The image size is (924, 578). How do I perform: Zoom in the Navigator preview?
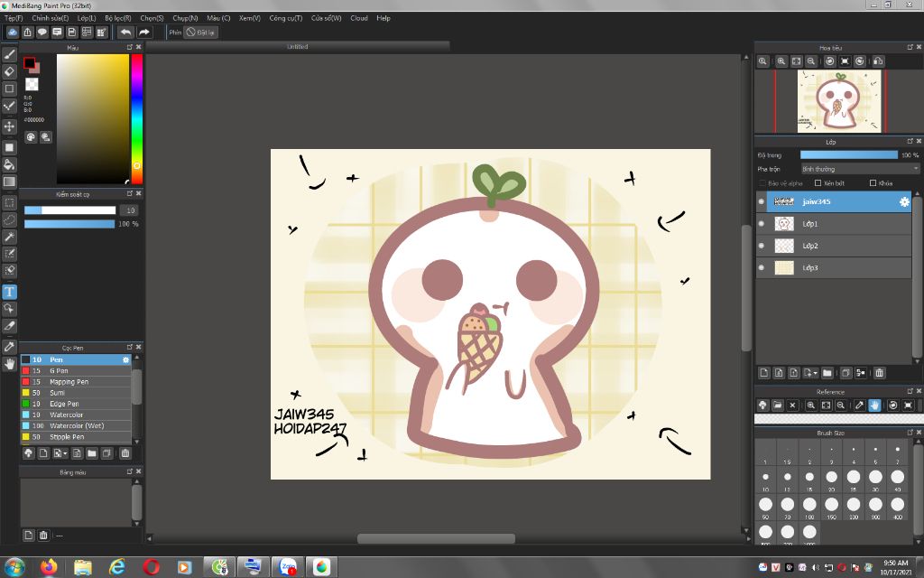pyautogui.click(x=781, y=61)
